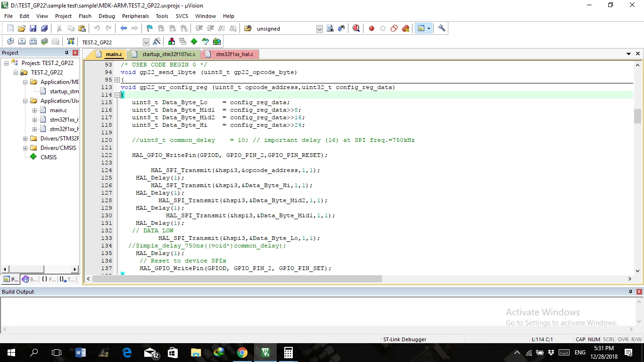Expand the Drivers/STM32F group

[25, 138]
